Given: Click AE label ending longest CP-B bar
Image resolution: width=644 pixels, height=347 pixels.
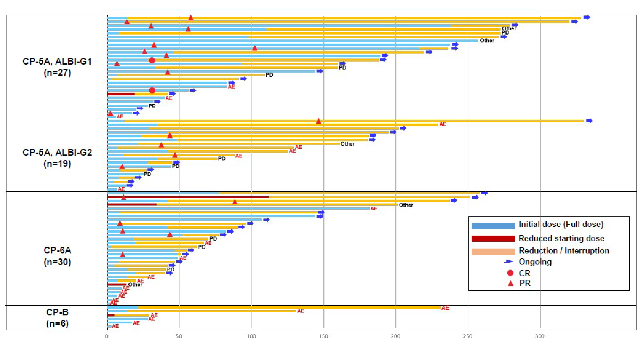Looking at the screenshot, I should tap(445, 308).
